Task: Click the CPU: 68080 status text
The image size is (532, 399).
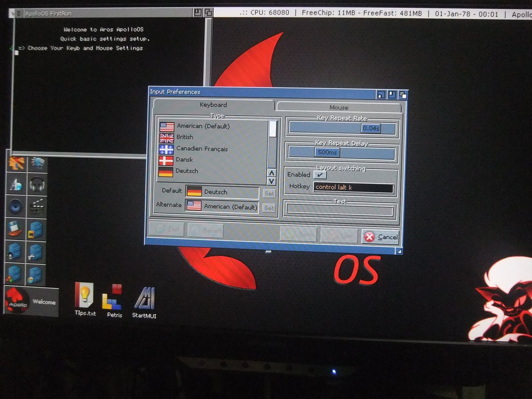Action: (x=271, y=13)
